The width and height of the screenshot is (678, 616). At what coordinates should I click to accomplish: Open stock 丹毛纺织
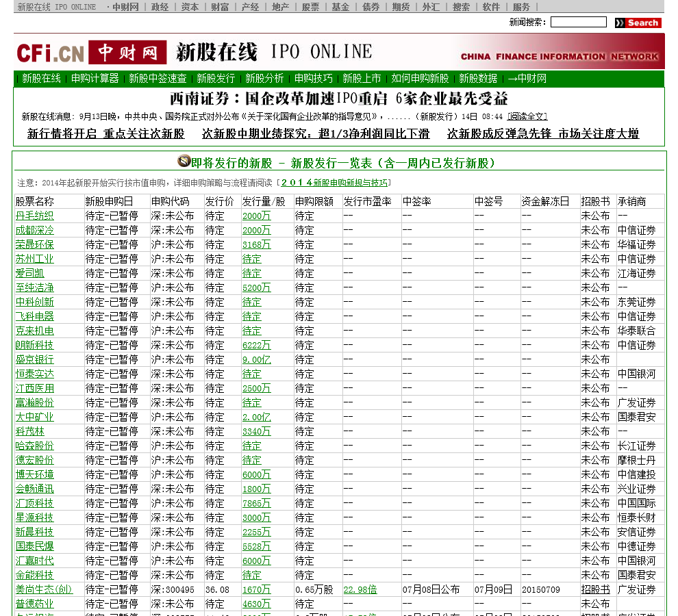click(x=35, y=216)
